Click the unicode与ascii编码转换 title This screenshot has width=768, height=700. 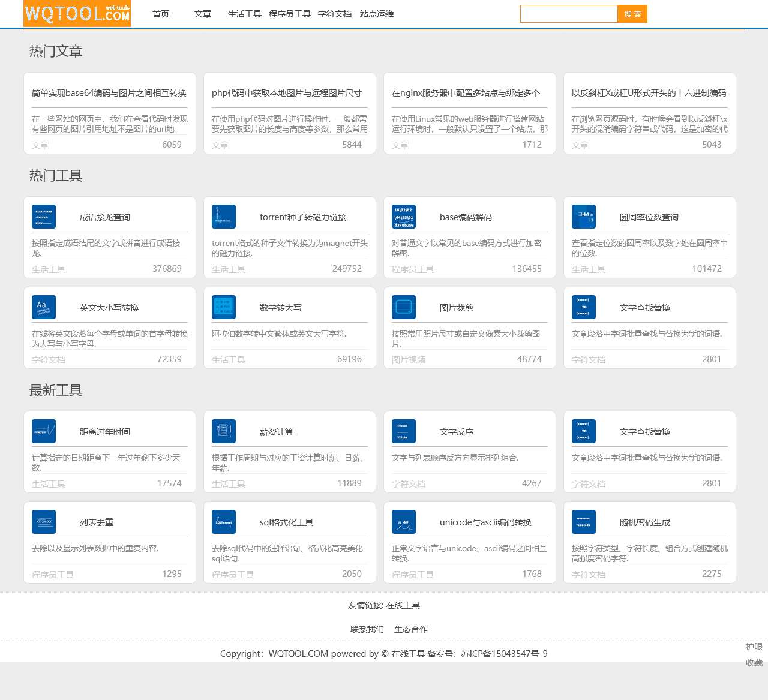click(x=485, y=522)
